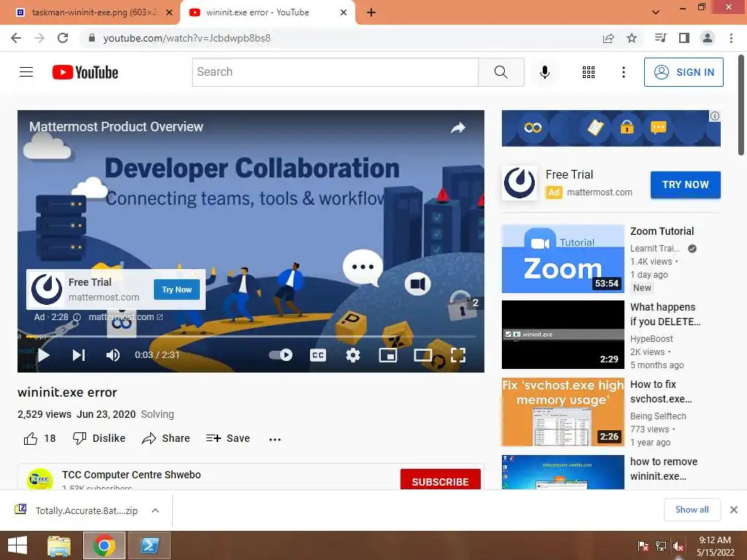
Task: Close the wininit.exe error YouTube tab
Action: click(344, 12)
